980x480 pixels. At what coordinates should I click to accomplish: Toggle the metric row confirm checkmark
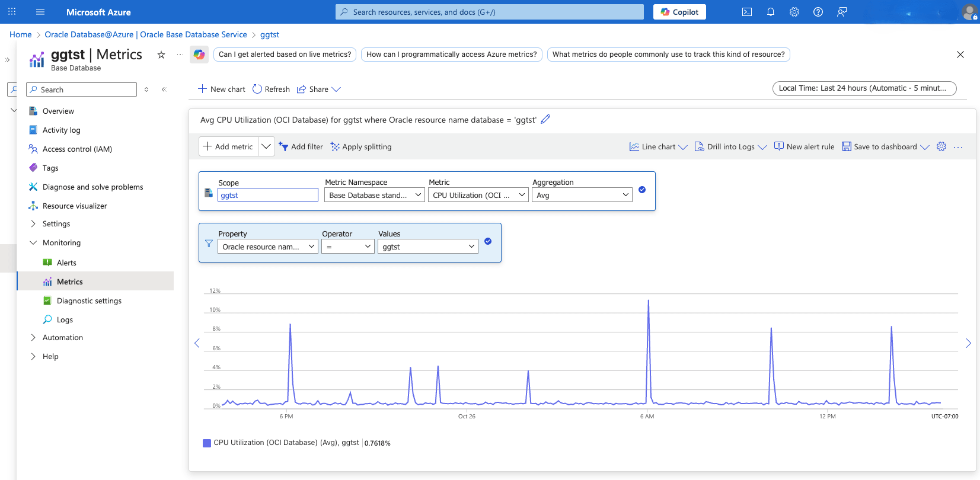click(642, 190)
